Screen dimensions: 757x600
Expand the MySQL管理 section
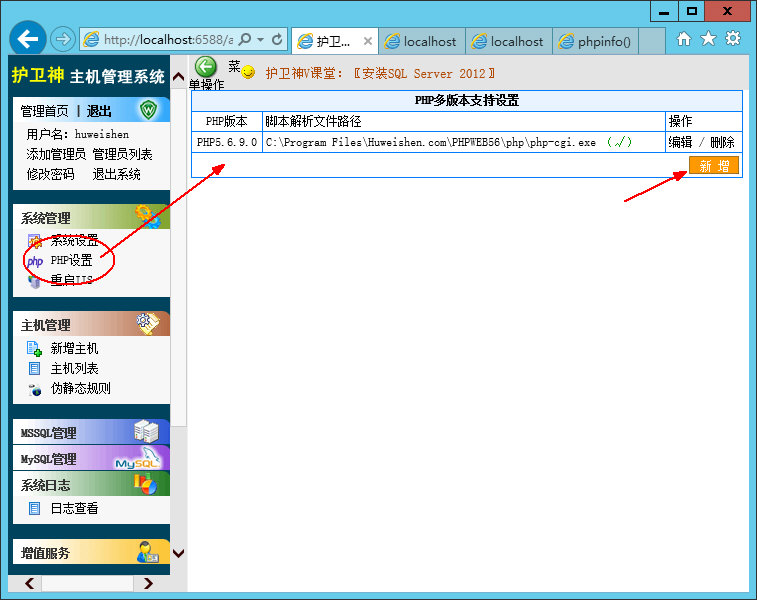coord(91,458)
